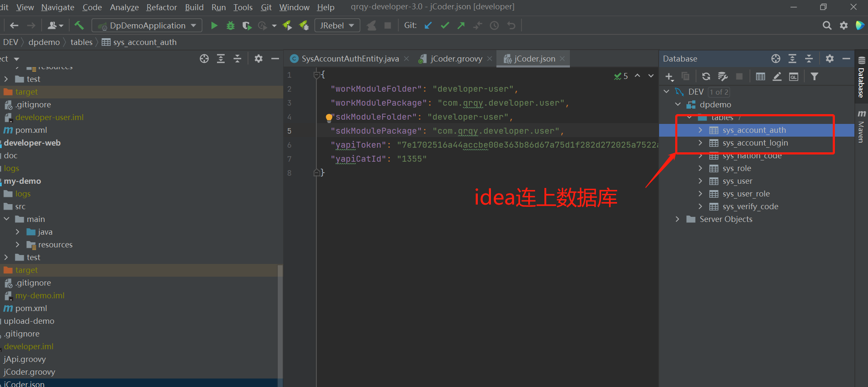The image size is (868, 387).
Task: Locate opened file in Project panel target icon
Action: (204, 59)
